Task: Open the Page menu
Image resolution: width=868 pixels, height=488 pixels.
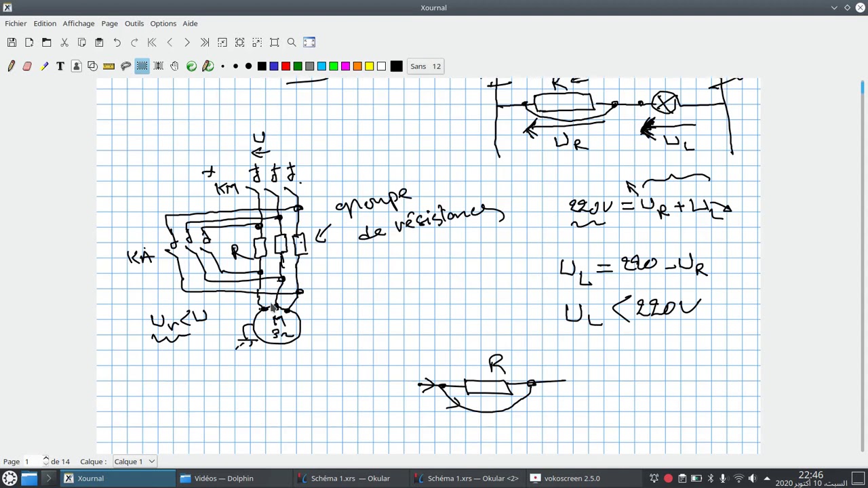Action: [x=110, y=24]
